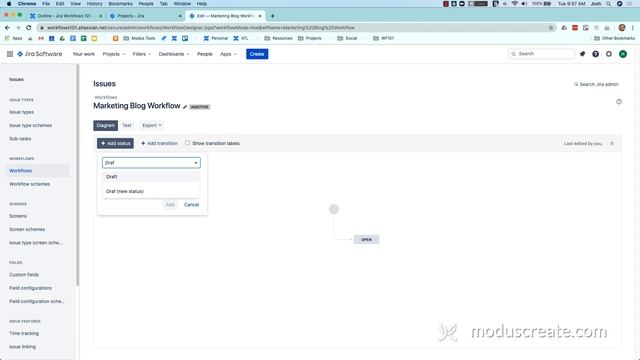
Task: Click Cancel in the add status popup
Action: coord(191,204)
